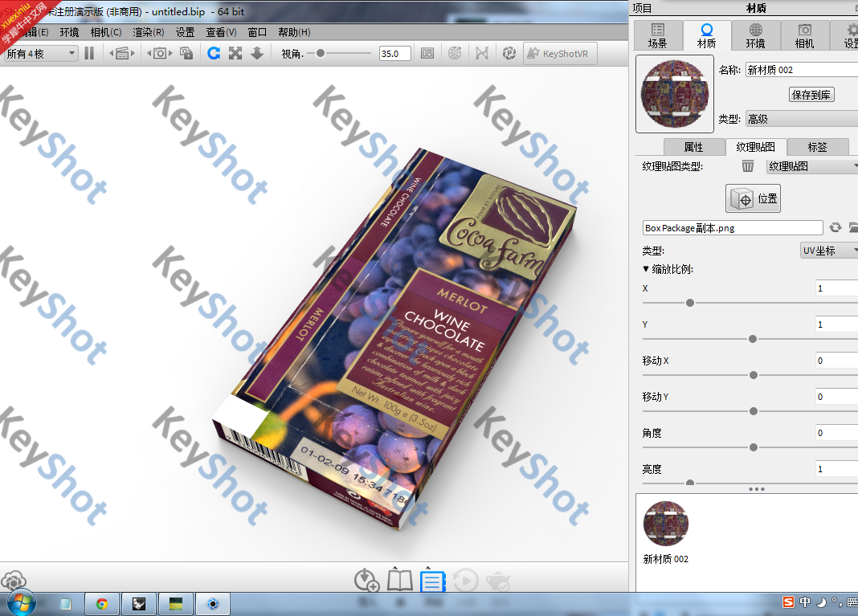The width and height of the screenshot is (858, 616).
Task: Open the 类型 高级 material type dropdown
Action: coord(802,119)
